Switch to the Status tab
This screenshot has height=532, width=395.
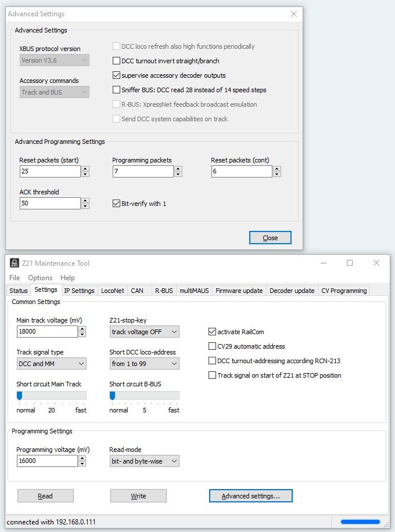19,291
